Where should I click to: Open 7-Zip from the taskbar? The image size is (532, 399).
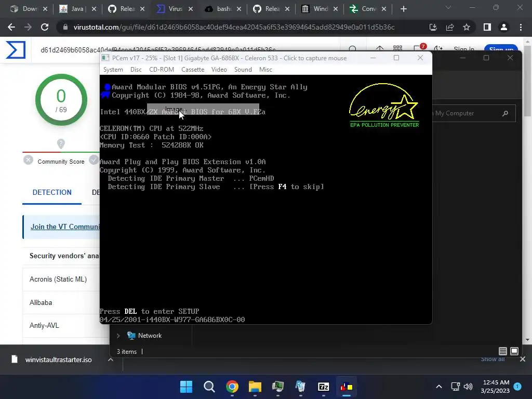click(x=323, y=387)
